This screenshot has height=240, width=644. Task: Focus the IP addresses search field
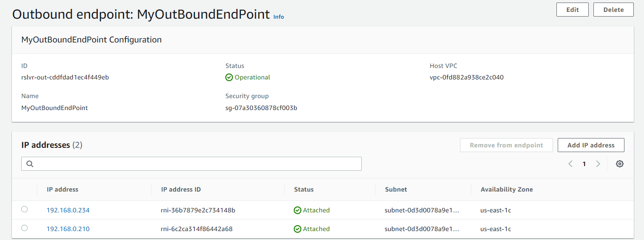click(x=196, y=164)
